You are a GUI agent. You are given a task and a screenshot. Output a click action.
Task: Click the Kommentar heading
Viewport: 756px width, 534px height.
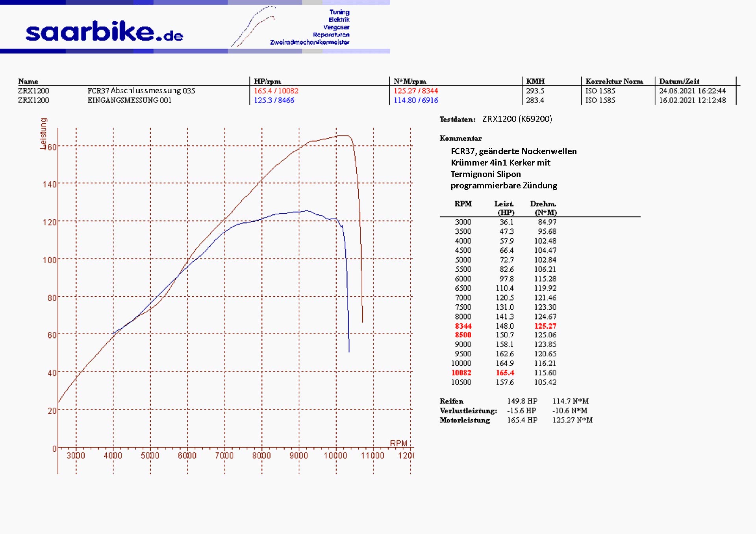pyautogui.click(x=460, y=138)
